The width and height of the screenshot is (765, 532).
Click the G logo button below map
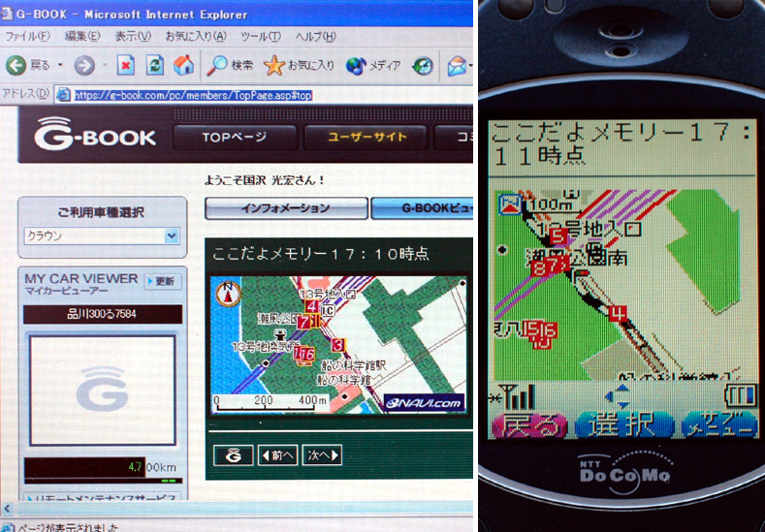234,454
